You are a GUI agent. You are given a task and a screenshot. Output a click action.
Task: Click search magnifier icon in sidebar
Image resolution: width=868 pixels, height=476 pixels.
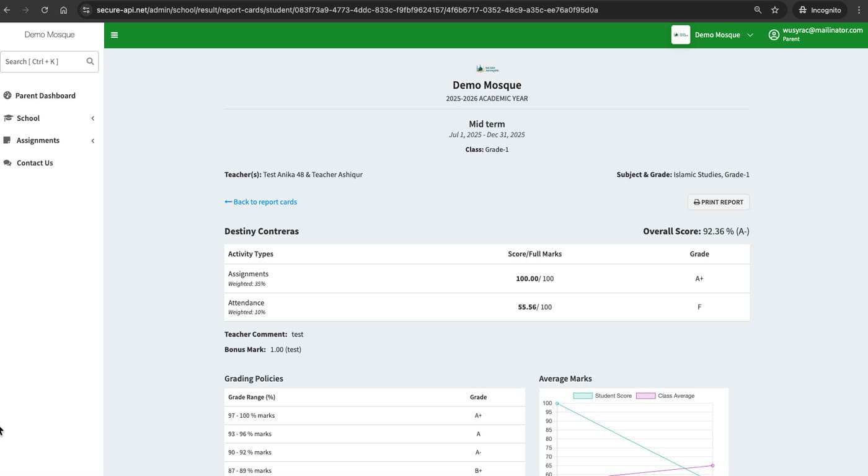91,61
